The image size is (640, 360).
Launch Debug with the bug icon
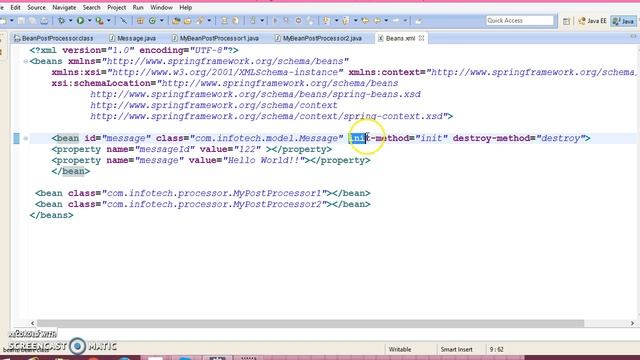61,20
